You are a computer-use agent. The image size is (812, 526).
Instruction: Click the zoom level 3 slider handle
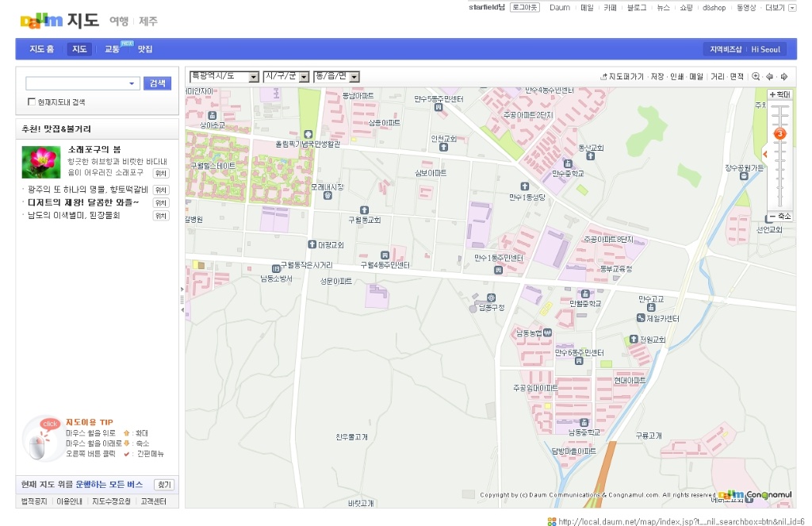[x=779, y=134]
